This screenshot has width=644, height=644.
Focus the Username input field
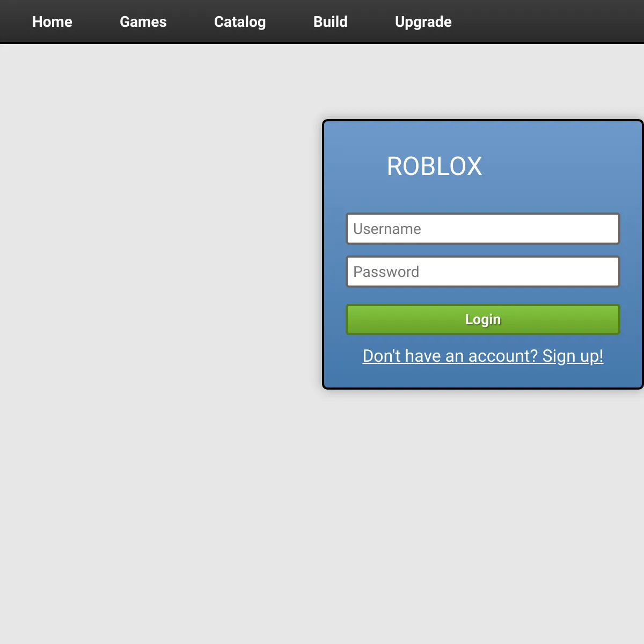click(x=483, y=229)
